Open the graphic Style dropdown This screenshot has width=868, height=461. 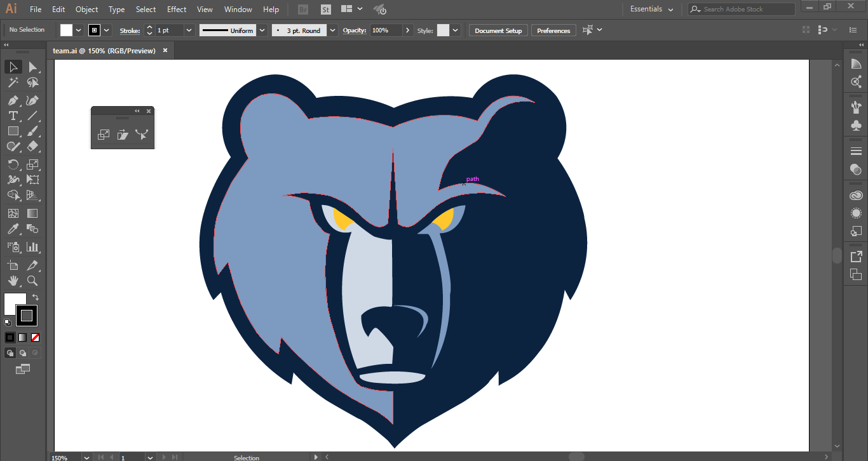click(456, 30)
